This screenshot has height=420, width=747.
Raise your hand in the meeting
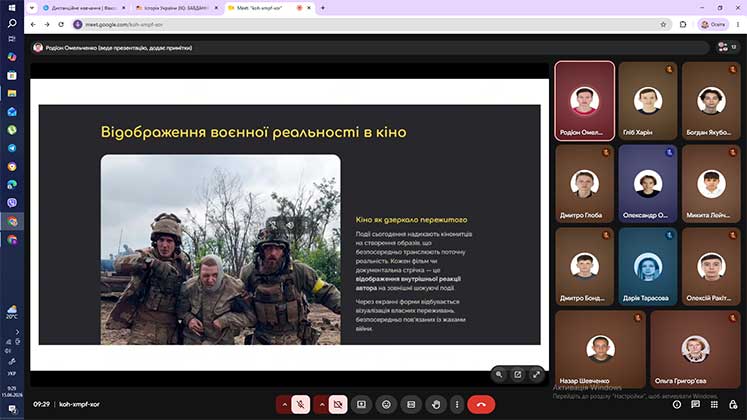point(435,404)
